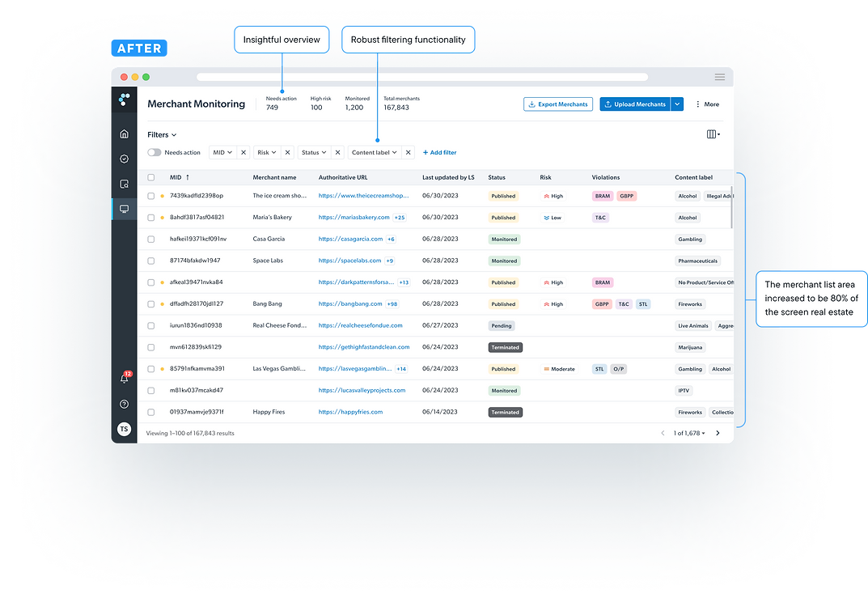Click the Export Merchants button
Image resolution: width=868 pixels, height=598 pixels.
tap(558, 104)
